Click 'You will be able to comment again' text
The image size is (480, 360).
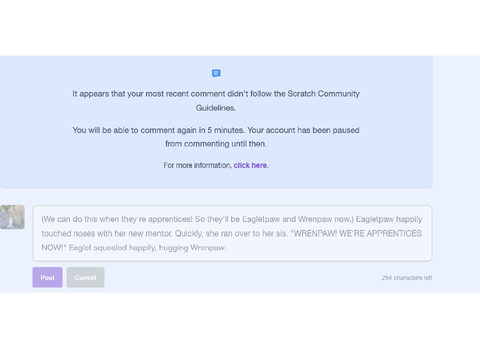[135, 130]
